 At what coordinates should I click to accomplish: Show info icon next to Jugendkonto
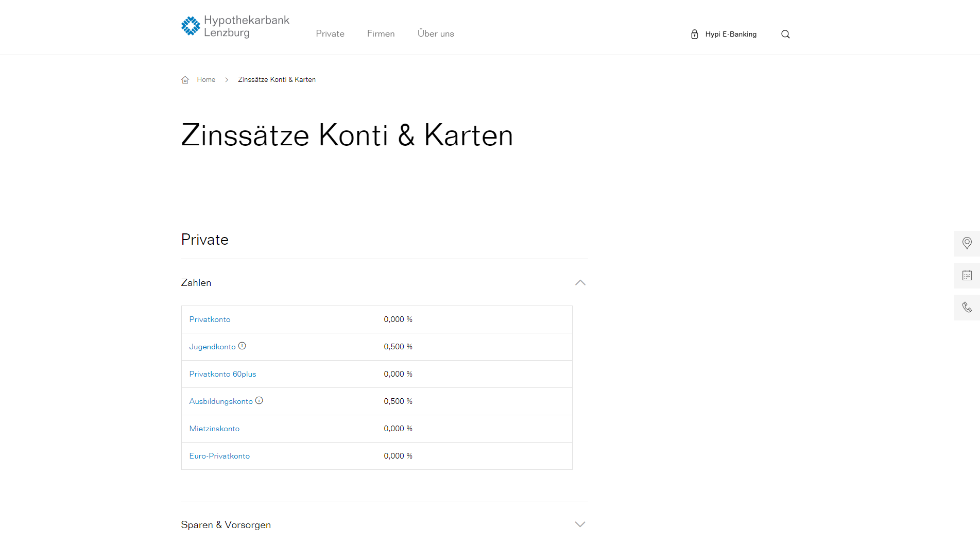coord(242,346)
